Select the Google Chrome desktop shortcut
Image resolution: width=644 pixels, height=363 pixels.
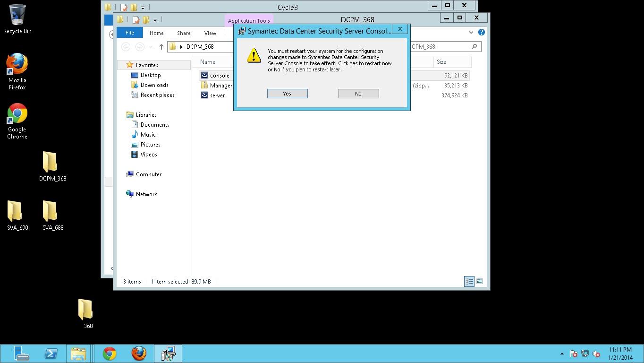17,121
